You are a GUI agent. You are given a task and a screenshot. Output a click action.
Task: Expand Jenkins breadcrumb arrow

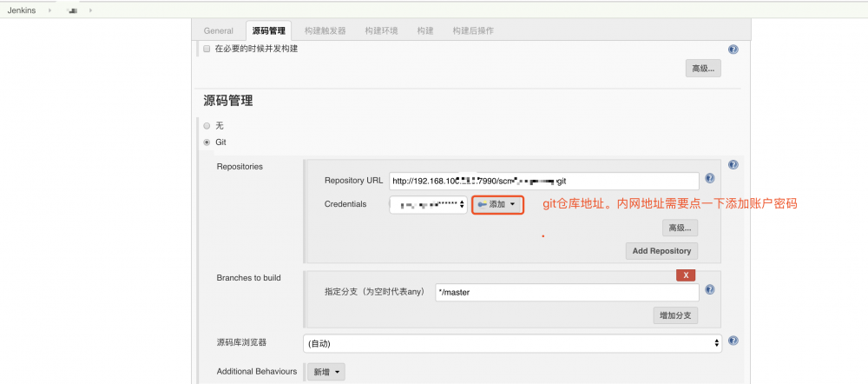(49, 10)
